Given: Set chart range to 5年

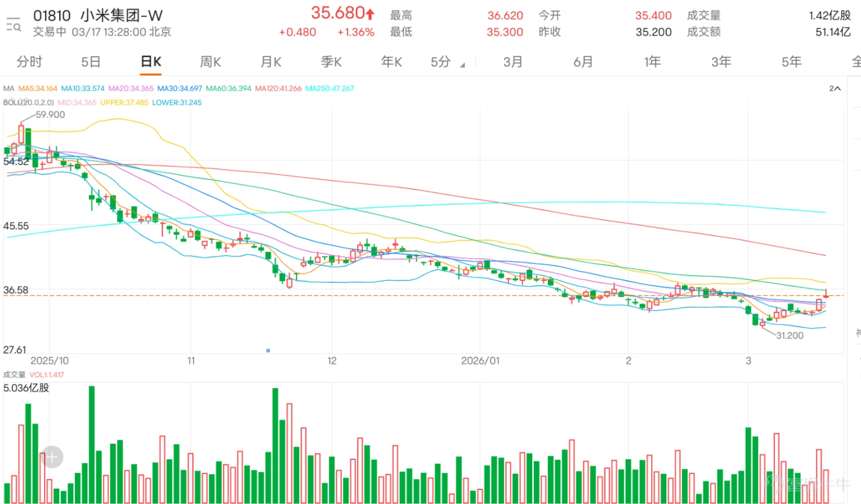Looking at the screenshot, I should (x=791, y=62).
